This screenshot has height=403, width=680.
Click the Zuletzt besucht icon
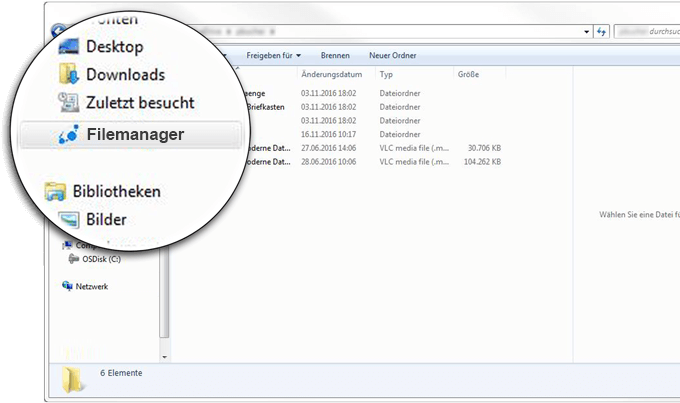69,102
